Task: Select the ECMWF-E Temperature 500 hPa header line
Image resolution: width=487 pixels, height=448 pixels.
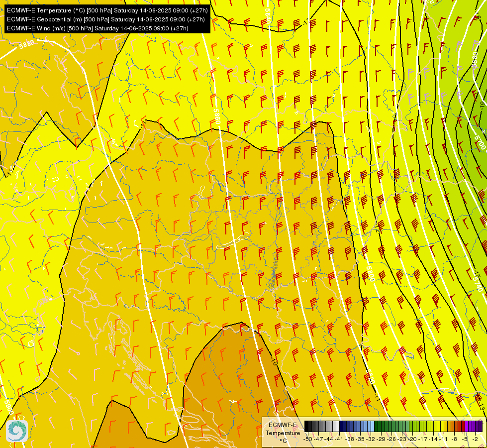Action: pyautogui.click(x=107, y=10)
